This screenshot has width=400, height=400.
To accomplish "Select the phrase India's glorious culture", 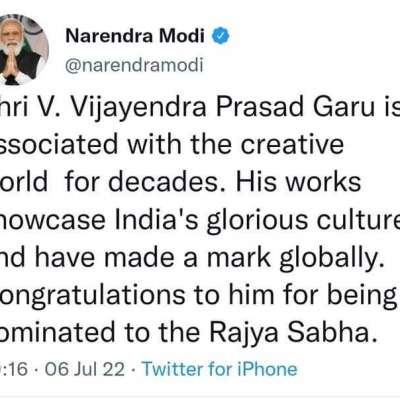I will (257, 220).
